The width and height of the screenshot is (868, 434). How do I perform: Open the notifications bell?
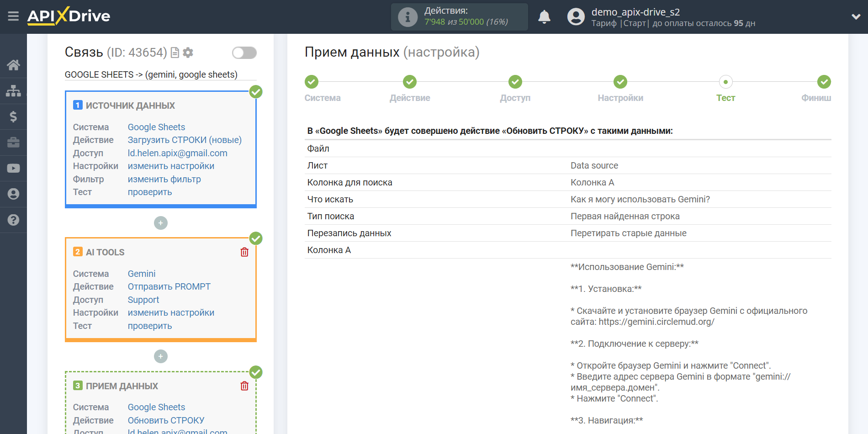click(x=544, y=17)
